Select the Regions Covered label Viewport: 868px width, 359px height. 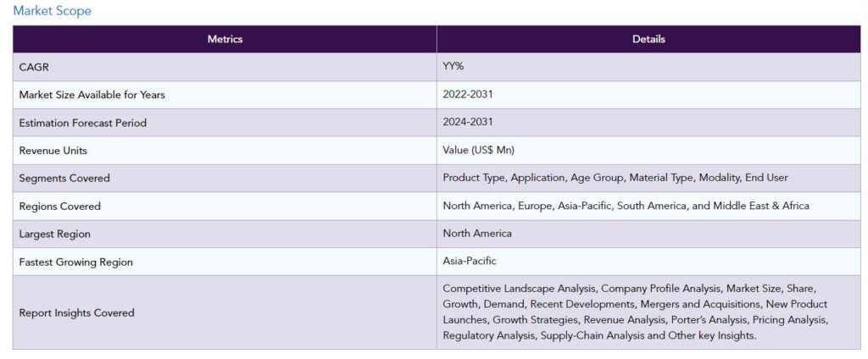pyautogui.click(x=59, y=207)
